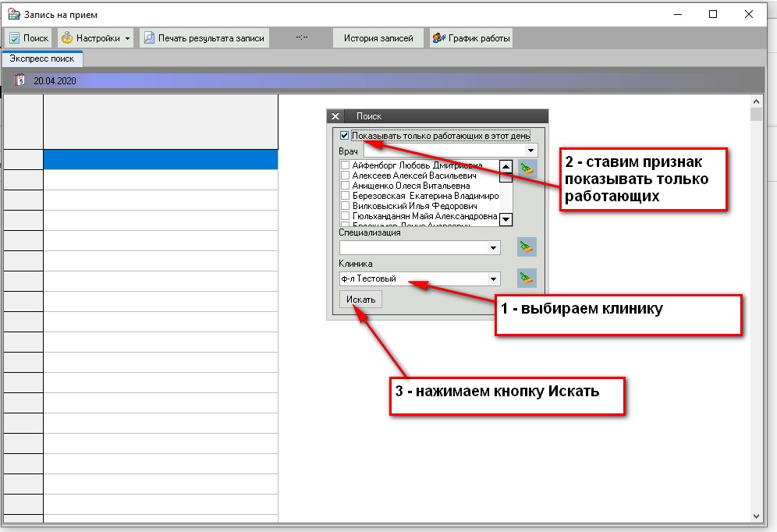Open График работы from the toolbar
The width and height of the screenshot is (777, 532).
471,38
